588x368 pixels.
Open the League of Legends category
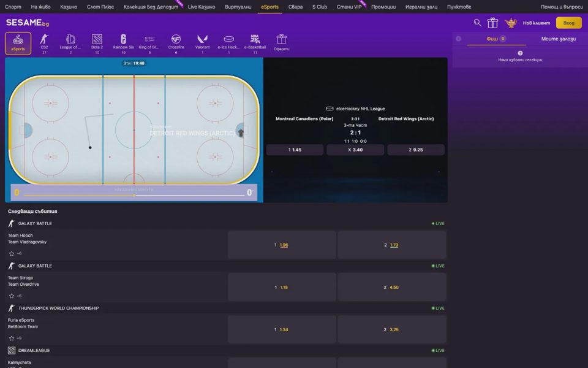[x=70, y=44]
